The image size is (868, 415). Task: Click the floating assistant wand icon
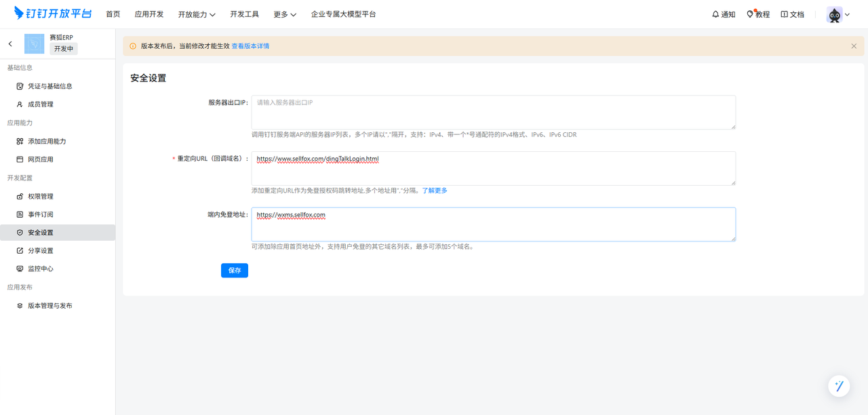point(839,386)
